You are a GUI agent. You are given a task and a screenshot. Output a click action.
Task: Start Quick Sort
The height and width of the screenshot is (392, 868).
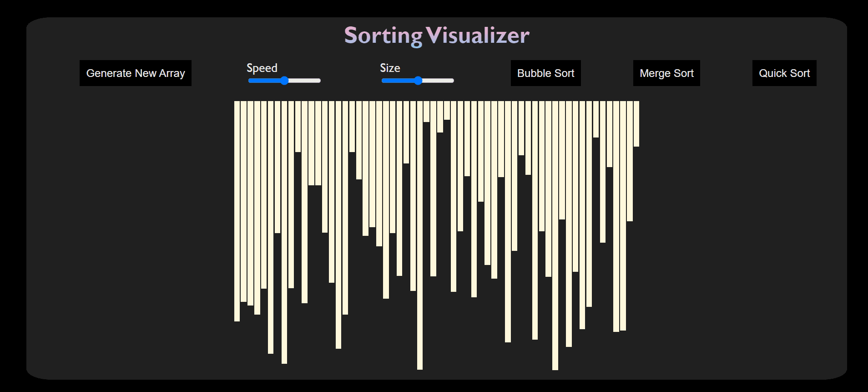coord(784,73)
